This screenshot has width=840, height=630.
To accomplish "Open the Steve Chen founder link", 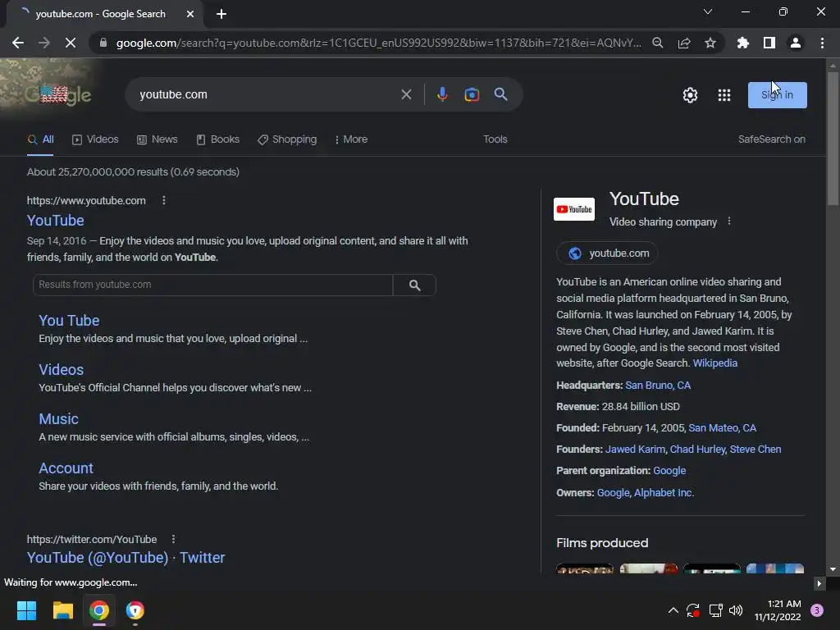I will (756, 450).
